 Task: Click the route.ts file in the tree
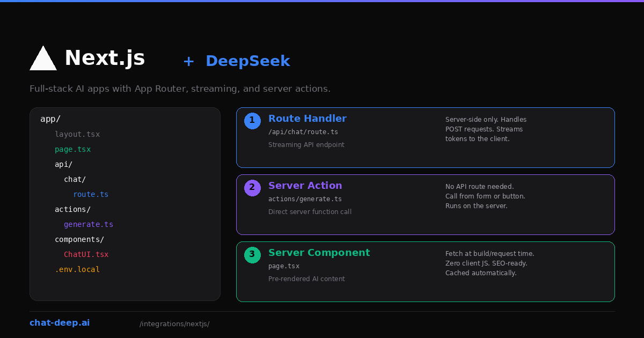[x=91, y=194]
